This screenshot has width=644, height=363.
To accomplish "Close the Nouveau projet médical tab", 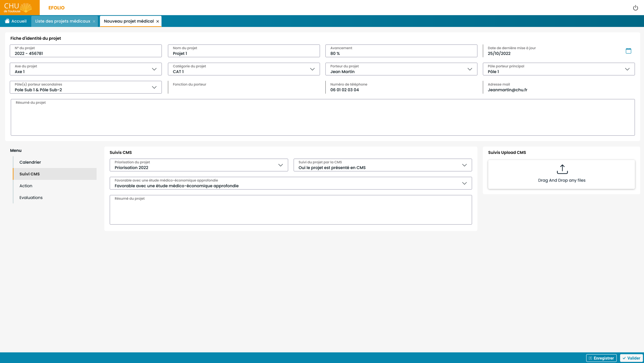I will (x=157, y=22).
